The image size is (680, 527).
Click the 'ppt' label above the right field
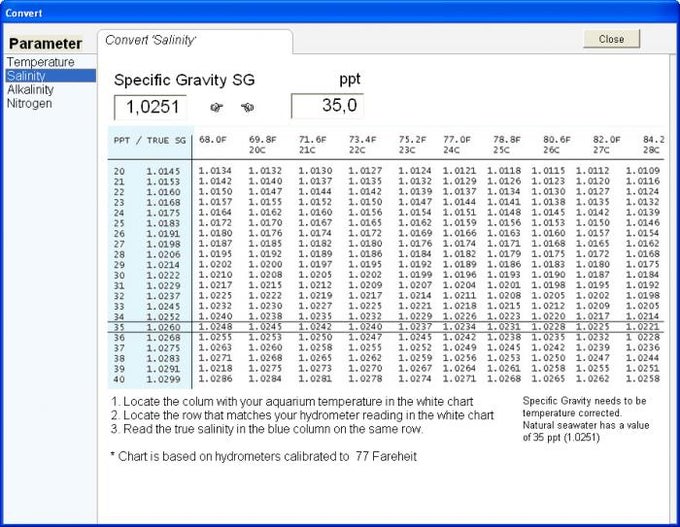(x=350, y=79)
